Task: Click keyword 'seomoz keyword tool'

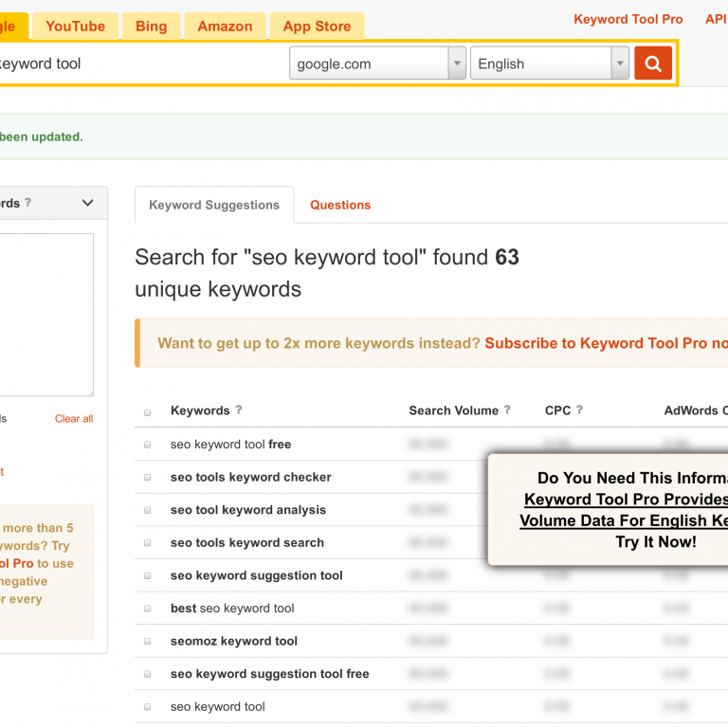Action: 233,641
